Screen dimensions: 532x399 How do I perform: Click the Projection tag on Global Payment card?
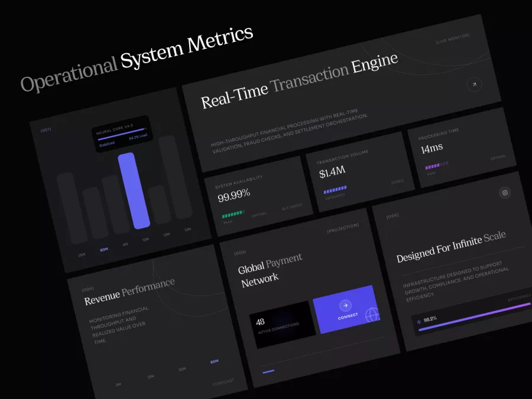[343, 227]
